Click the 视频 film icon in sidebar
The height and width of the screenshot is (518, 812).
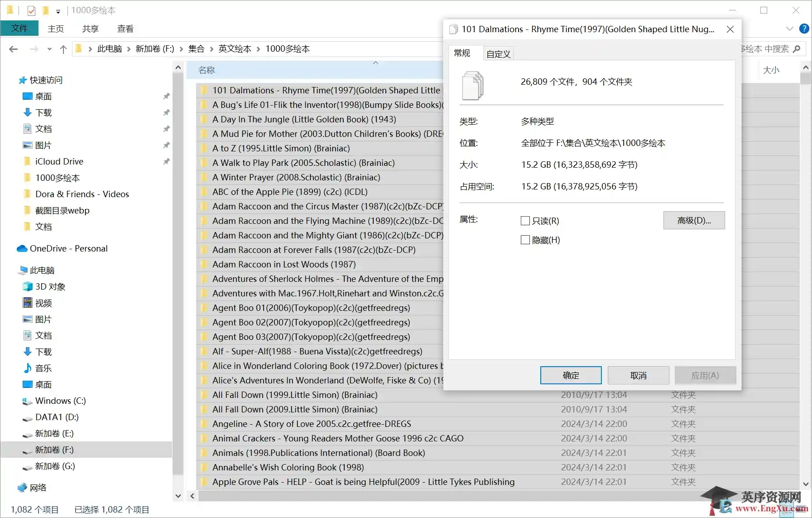pyautogui.click(x=28, y=302)
